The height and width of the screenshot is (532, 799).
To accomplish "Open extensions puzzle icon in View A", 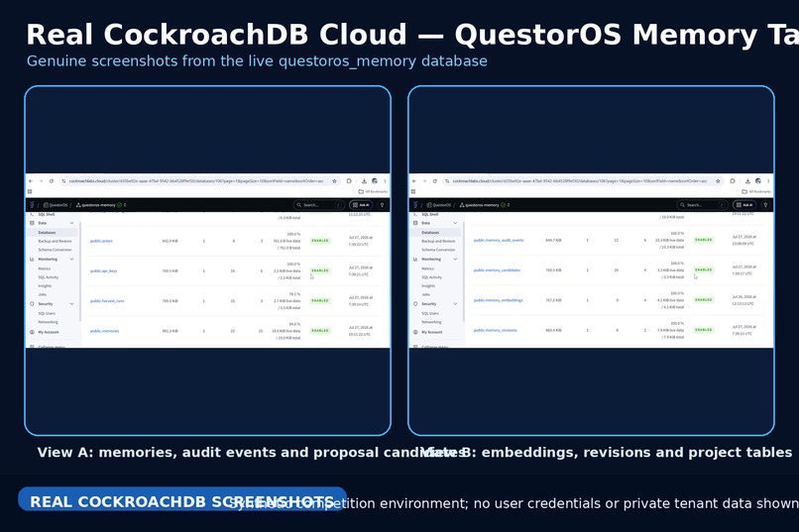I will [349, 180].
